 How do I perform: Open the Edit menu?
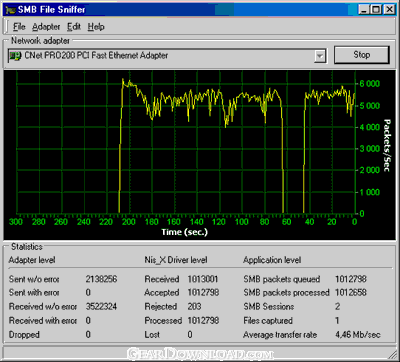[x=74, y=27]
